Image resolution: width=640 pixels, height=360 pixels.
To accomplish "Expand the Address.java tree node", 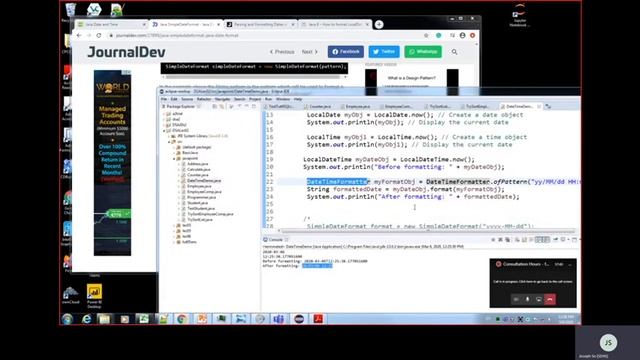I will (179, 164).
